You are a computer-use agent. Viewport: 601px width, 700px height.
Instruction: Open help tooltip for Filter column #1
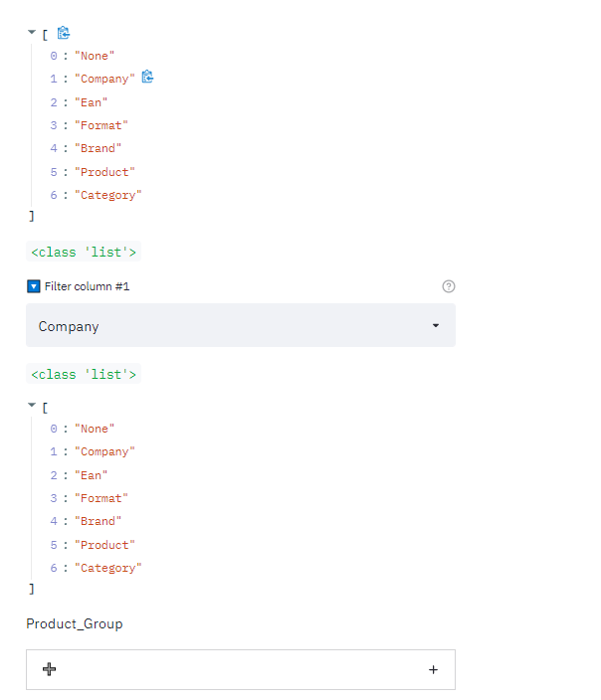[x=448, y=286]
